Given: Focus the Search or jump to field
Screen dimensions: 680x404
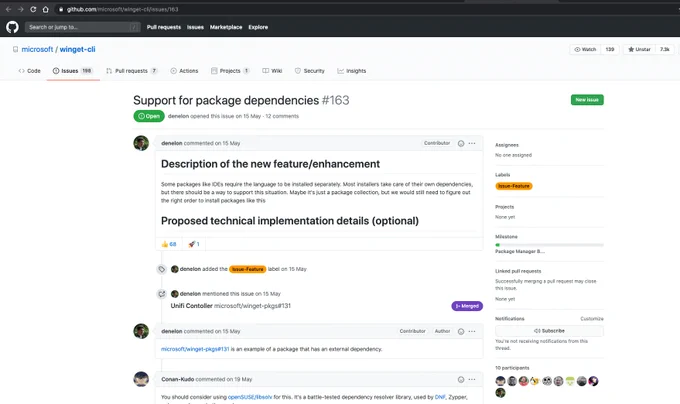Looking at the screenshot, I should pyautogui.click(x=82, y=27).
